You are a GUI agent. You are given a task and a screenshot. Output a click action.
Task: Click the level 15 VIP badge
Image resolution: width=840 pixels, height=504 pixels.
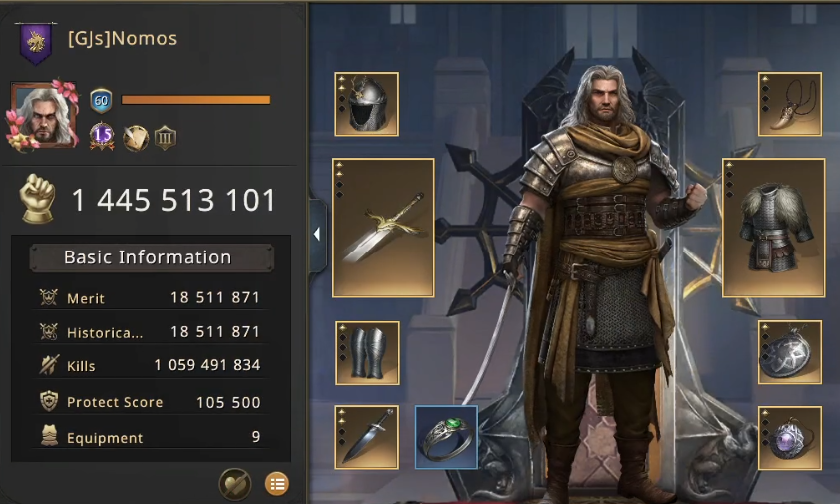[x=102, y=137]
